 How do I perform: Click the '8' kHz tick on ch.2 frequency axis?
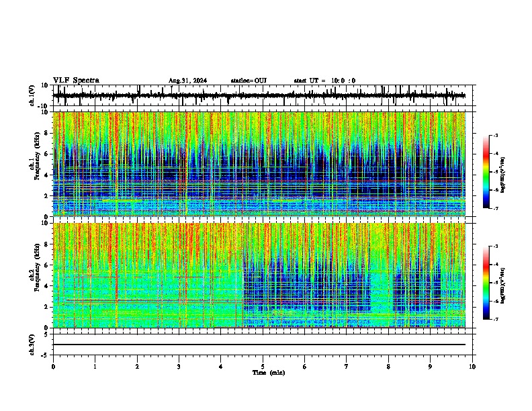(46, 244)
